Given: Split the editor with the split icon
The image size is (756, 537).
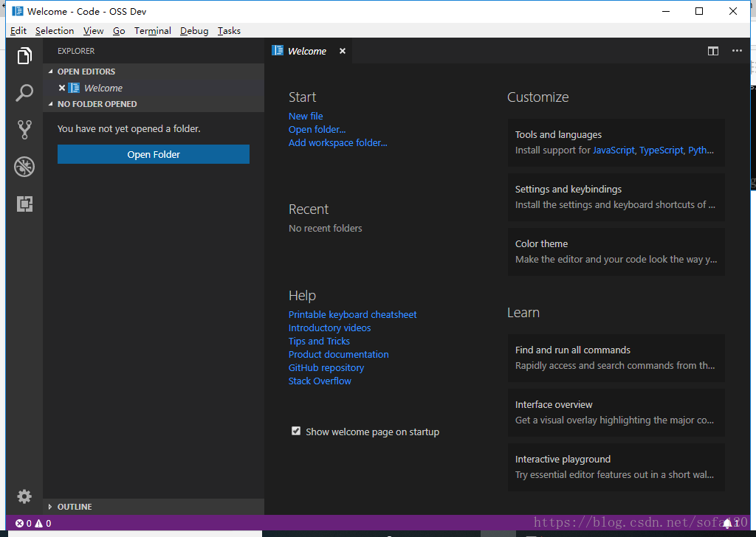Looking at the screenshot, I should point(712,51).
